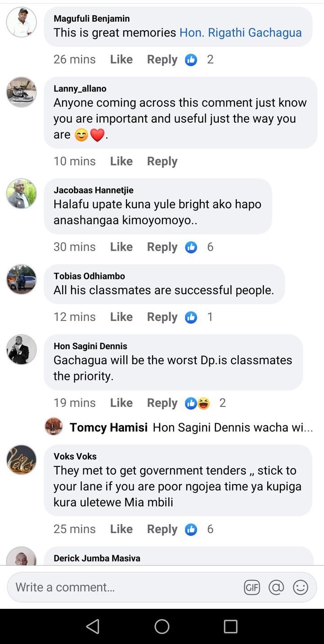324x644 pixels.
Task: Like Tobias Odhiambo's comment
Action: pyautogui.click(x=121, y=317)
